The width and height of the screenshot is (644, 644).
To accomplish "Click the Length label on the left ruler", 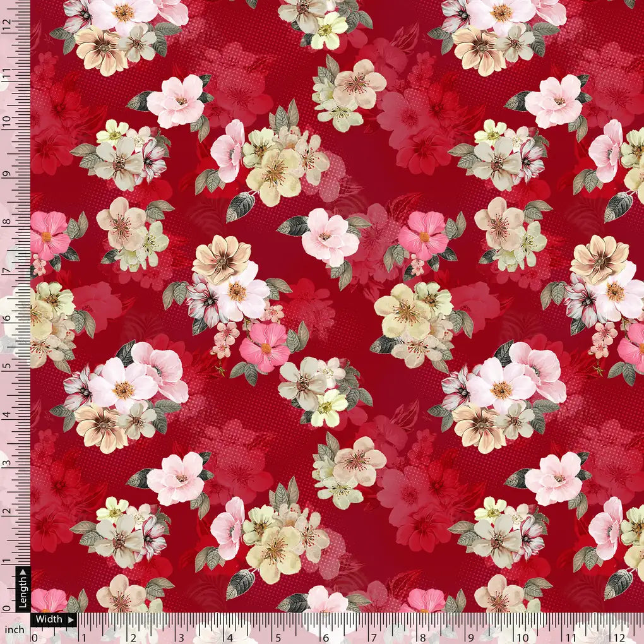I will point(22,595).
